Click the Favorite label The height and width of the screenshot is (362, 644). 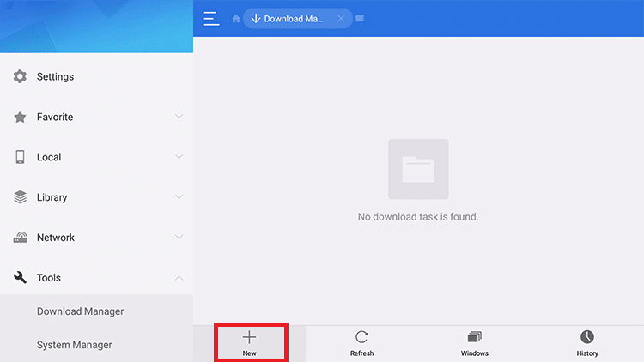point(55,117)
